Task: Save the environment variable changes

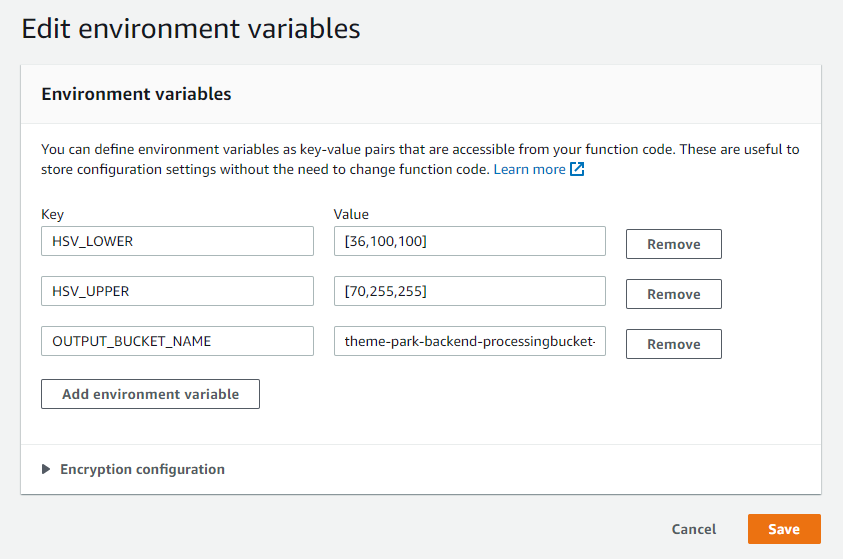Action: tap(784, 529)
